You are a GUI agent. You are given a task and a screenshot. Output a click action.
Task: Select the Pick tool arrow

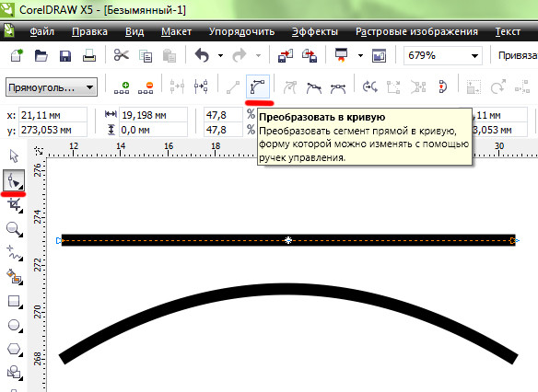14,156
